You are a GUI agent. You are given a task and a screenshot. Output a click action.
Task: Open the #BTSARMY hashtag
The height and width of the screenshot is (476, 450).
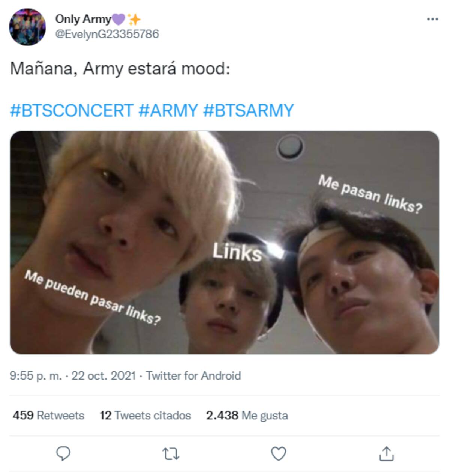(248, 110)
